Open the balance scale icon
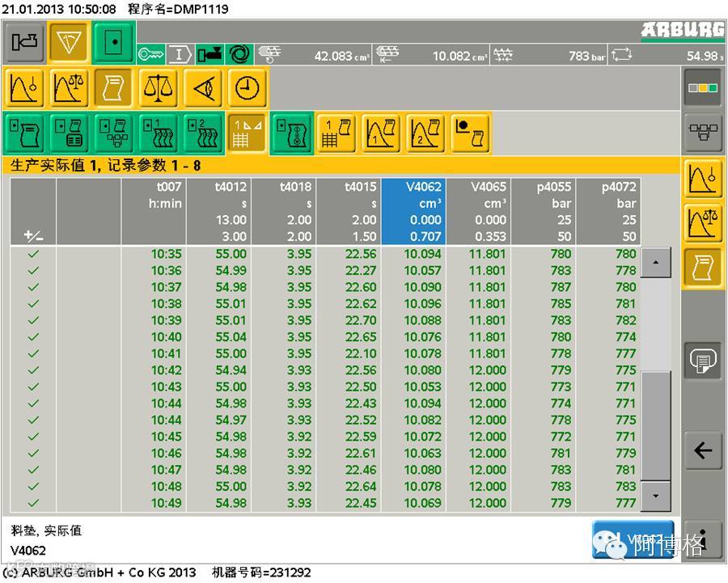 [158, 87]
